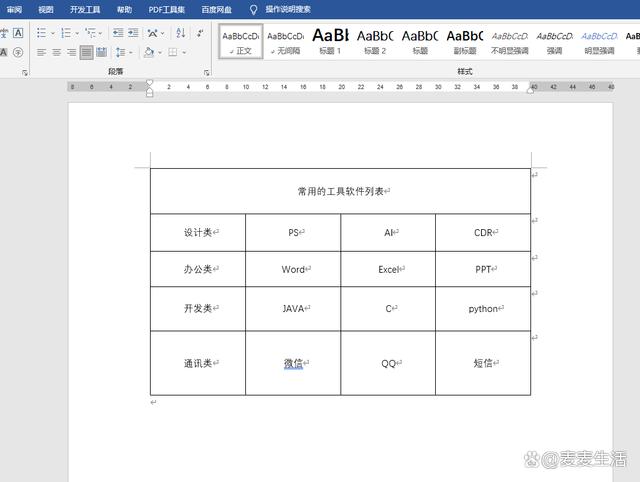Apply the 副标题 style
The width and height of the screenshot is (640, 482).
click(465, 42)
